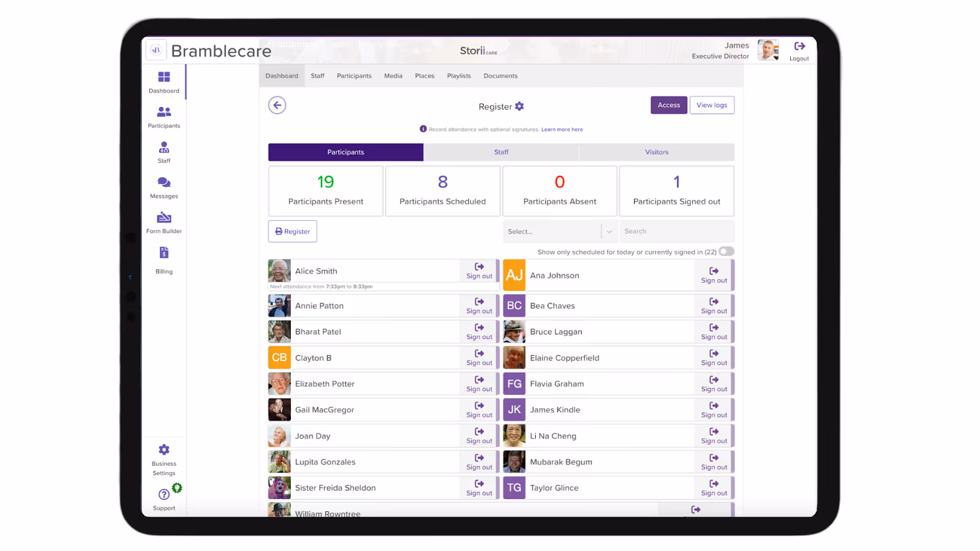This screenshot has height=551, width=980.
Task: Select Media in top navigation
Action: (393, 76)
